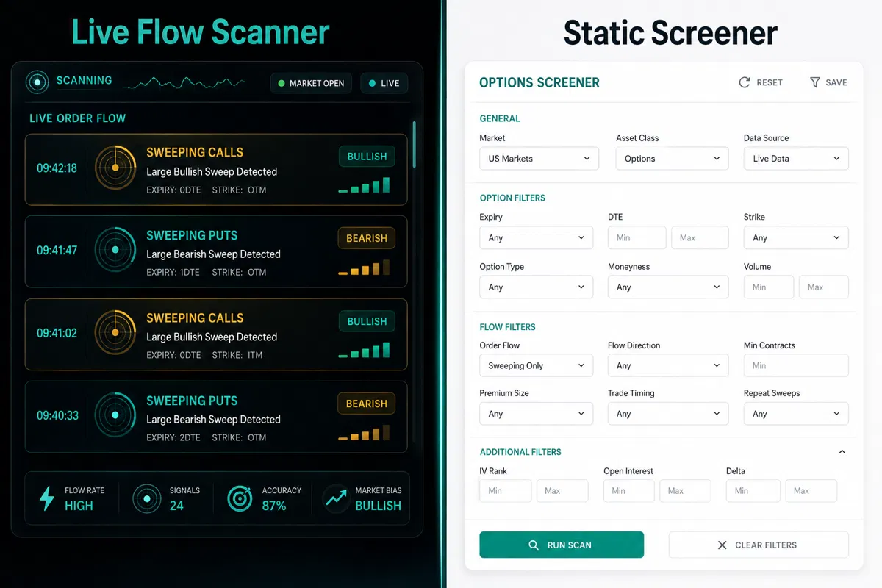Click the Flow Rate lightning bolt icon
The width and height of the screenshot is (882, 588).
pos(46,498)
